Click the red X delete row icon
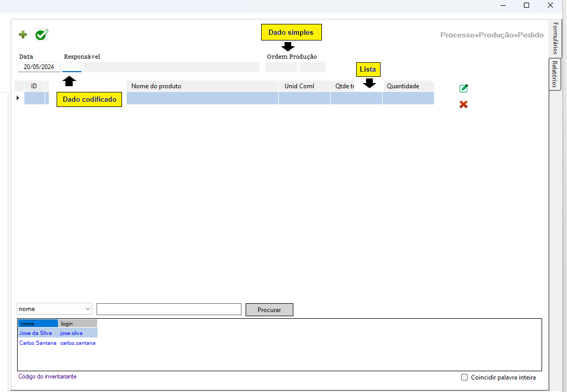 click(x=464, y=104)
